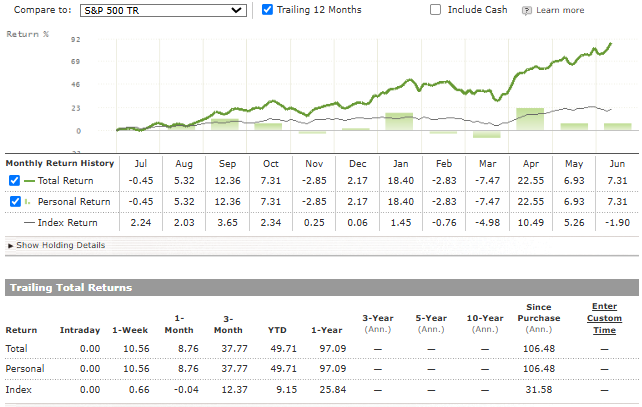
Task: Select the Index Since Purchase value 31.58
Action: click(539, 389)
